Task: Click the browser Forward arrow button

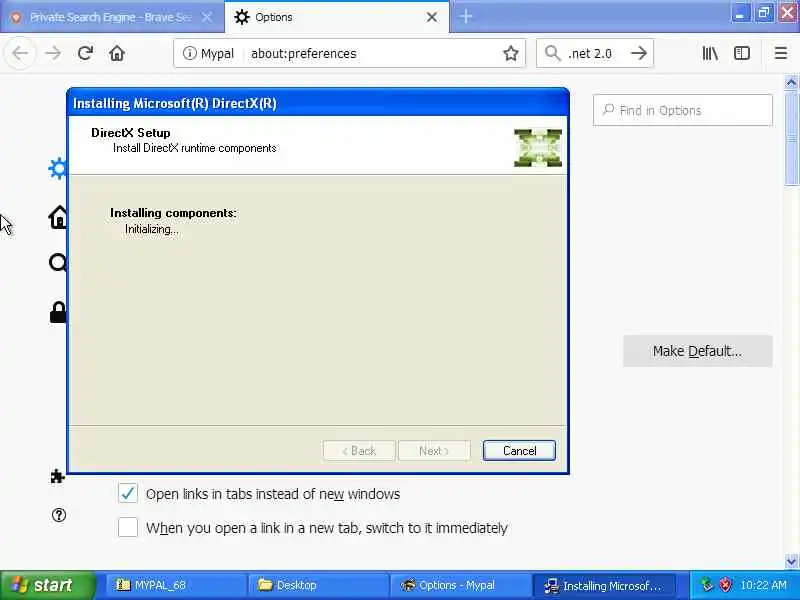Action: (x=53, y=53)
